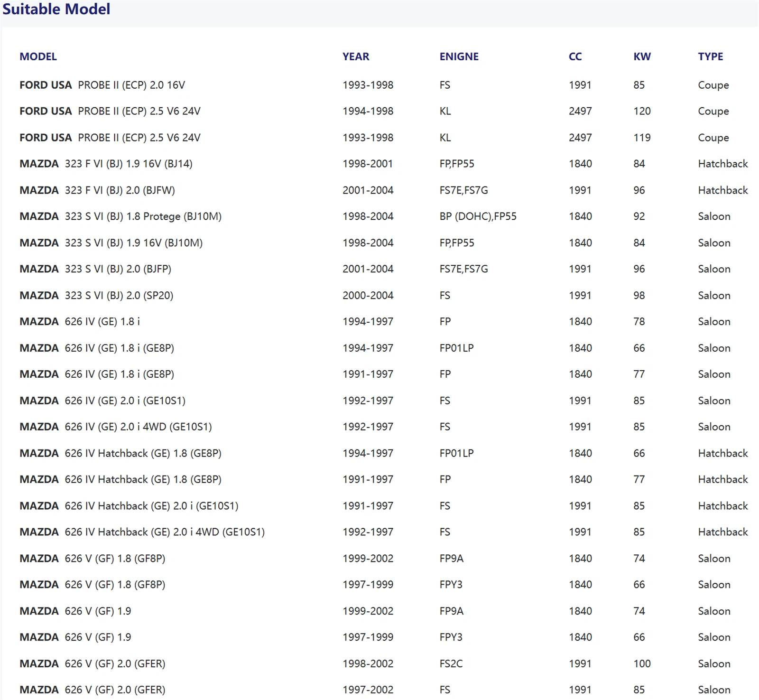Viewport: 759px width, 700px height.
Task: Select the TYPE column header
Action: click(710, 56)
